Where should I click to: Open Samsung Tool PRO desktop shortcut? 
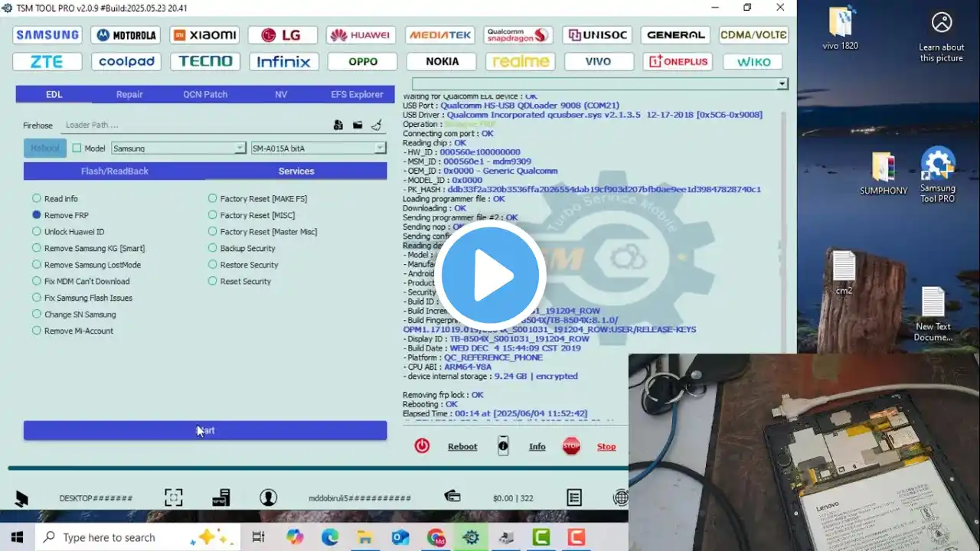coord(938,174)
